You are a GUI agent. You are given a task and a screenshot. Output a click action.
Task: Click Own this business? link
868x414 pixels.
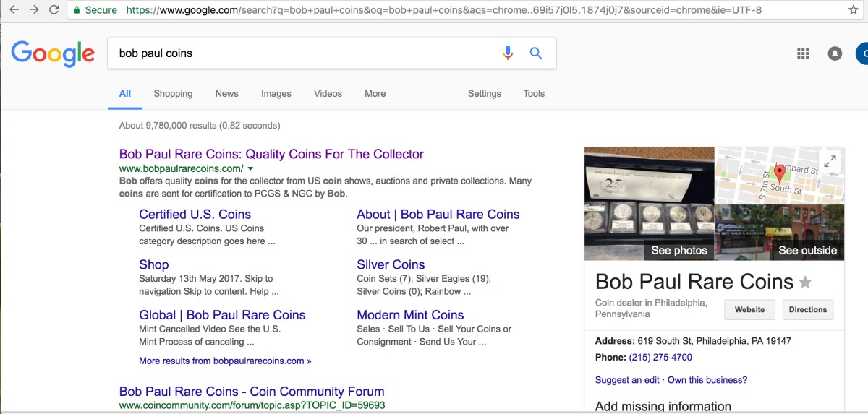tap(707, 380)
